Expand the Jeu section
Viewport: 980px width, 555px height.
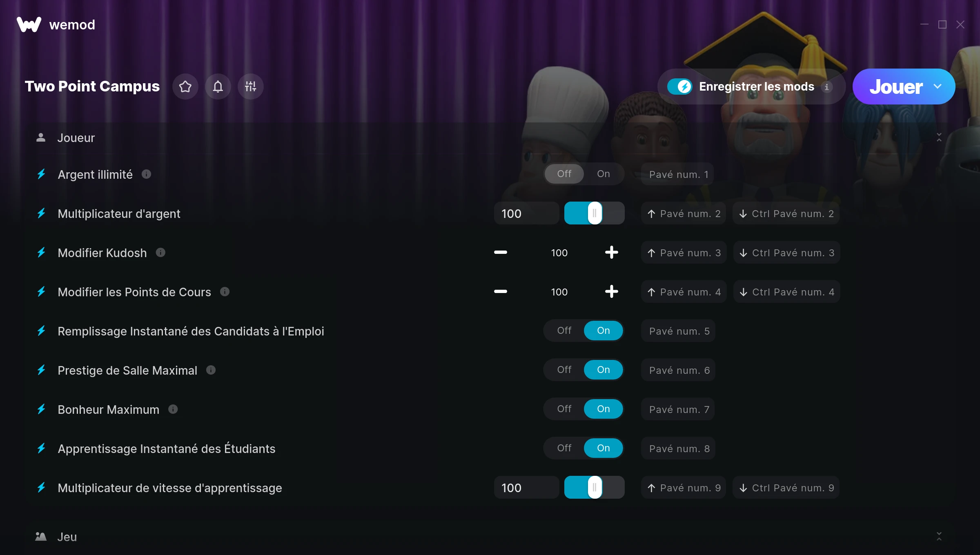click(x=939, y=536)
